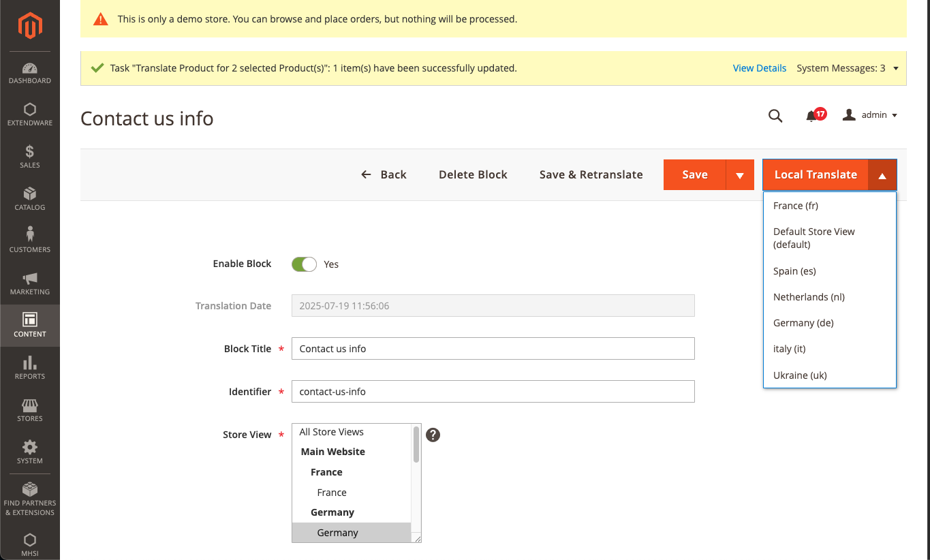Choose Ukraine (uk) from translate menu
The width and height of the screenshot is (930, 560).
pos(800,375)
